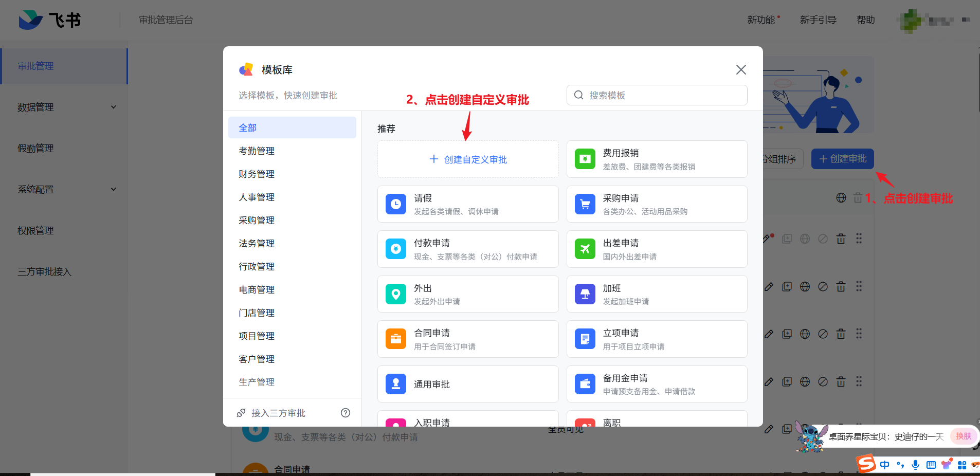Click the Sogou S input method logo
The image size is (980, 476).
[866, 464]
